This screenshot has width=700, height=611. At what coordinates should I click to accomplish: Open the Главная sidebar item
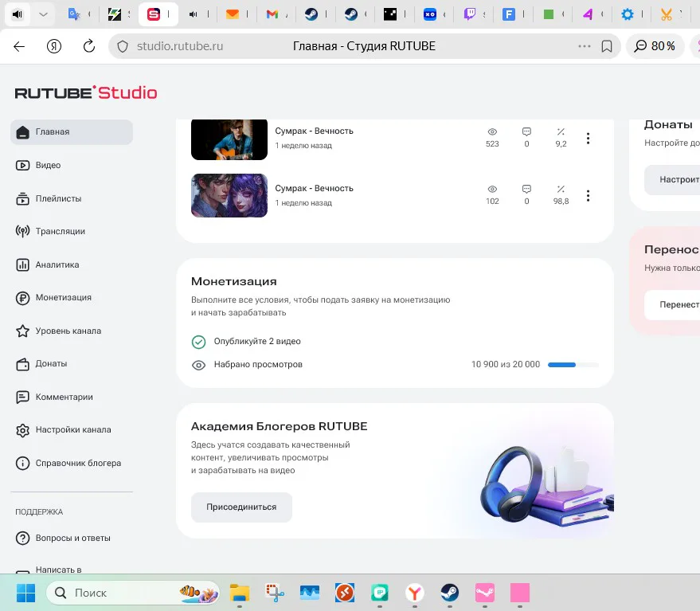coord(72,131)
